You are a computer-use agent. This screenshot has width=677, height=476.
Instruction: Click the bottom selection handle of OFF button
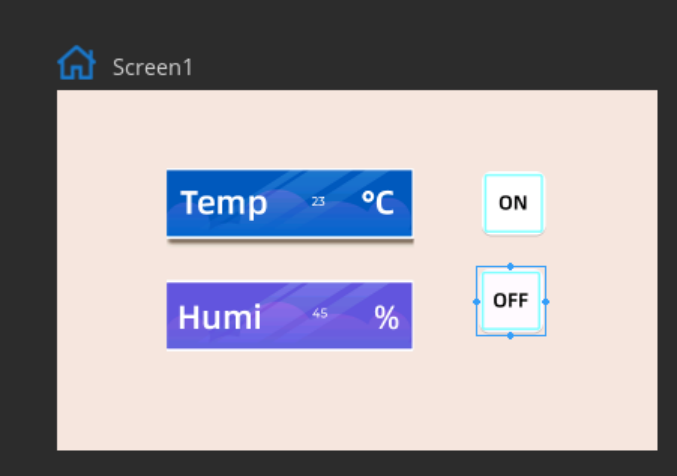pyautogui.click(x=510, y=336)
